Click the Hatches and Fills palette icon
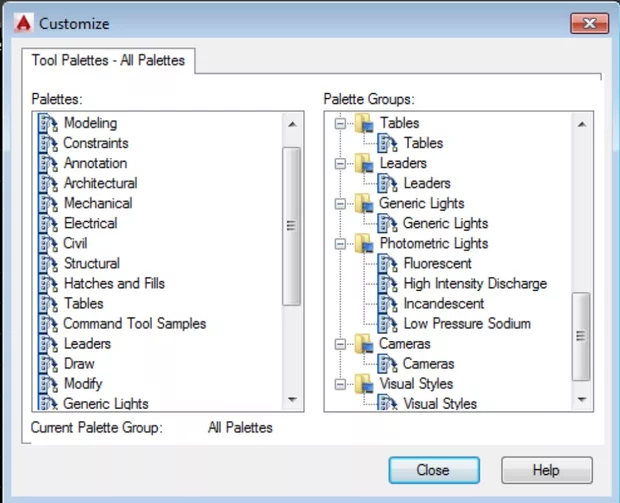 48,283
